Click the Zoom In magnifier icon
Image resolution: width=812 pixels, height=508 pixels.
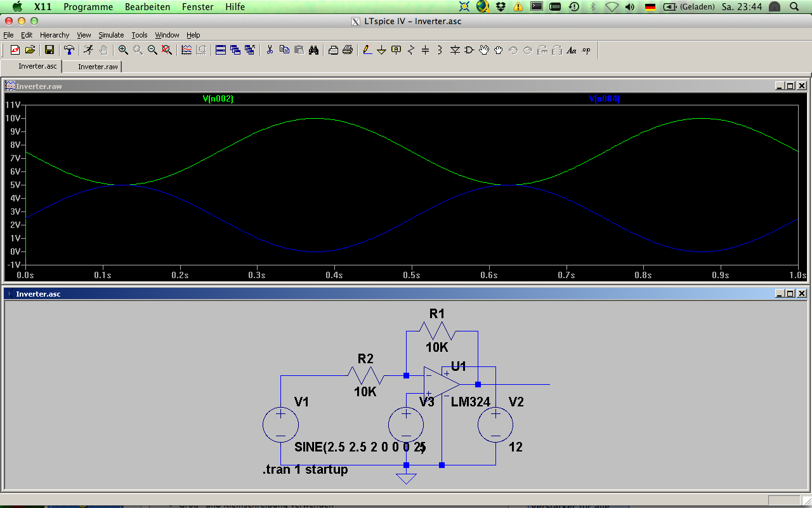click(123, 50)
